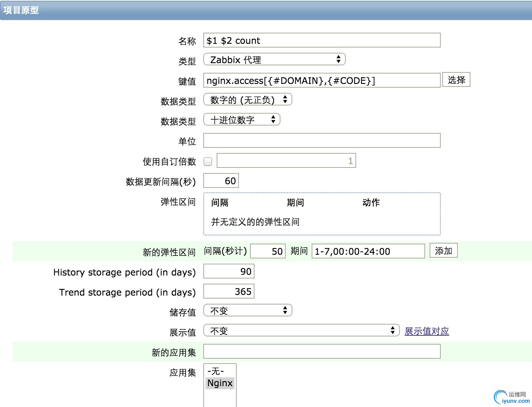Edit the 期间 field showing 1-7,00:00-24:00
This screenshot has width=532, height=407.
pos(368,251)
